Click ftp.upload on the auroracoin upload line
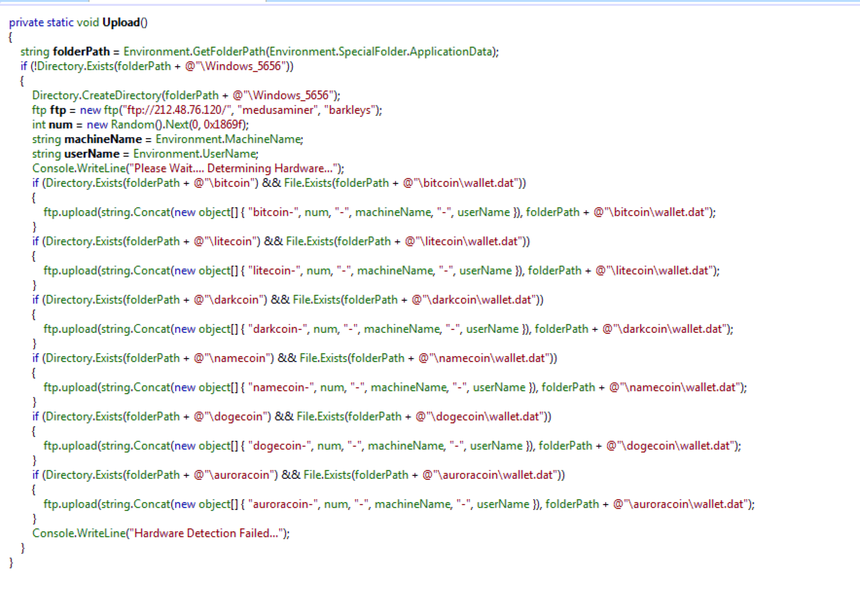 tap(70, 504)
